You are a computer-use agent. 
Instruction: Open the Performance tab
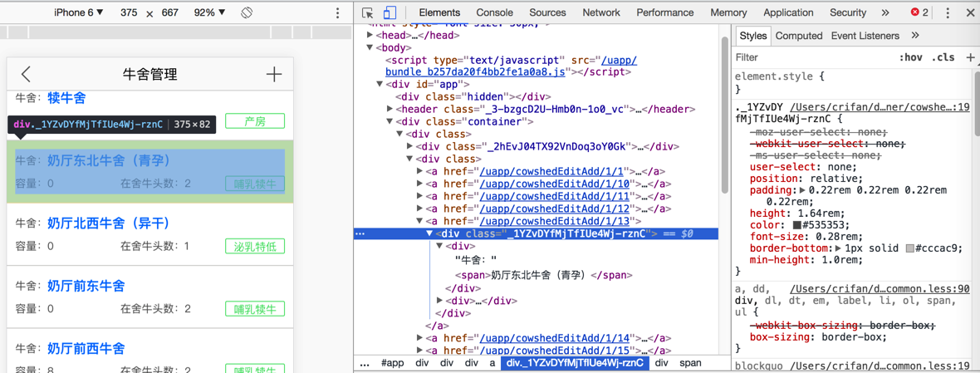664,12
